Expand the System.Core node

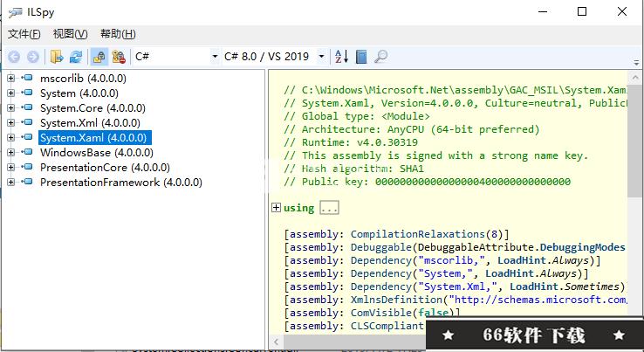pos(11,107)
